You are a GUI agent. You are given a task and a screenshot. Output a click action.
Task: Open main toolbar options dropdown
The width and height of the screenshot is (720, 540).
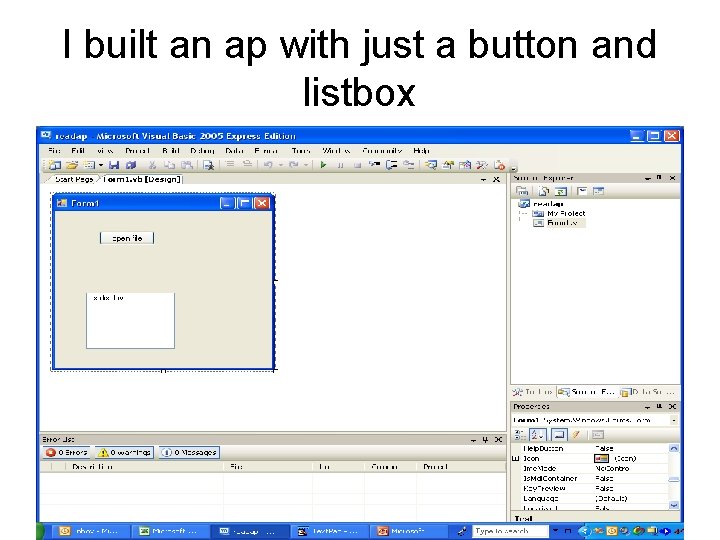[514, 168]
